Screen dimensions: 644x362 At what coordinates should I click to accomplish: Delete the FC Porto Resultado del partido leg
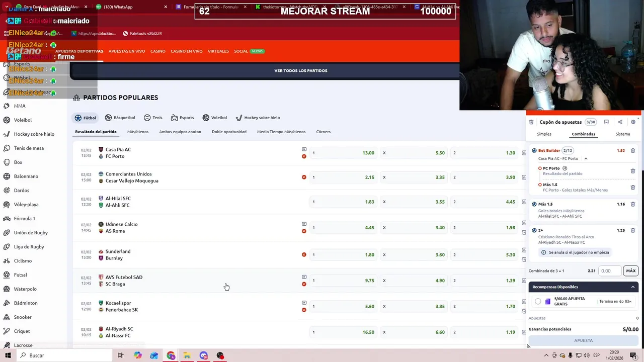tap(633, 171)
